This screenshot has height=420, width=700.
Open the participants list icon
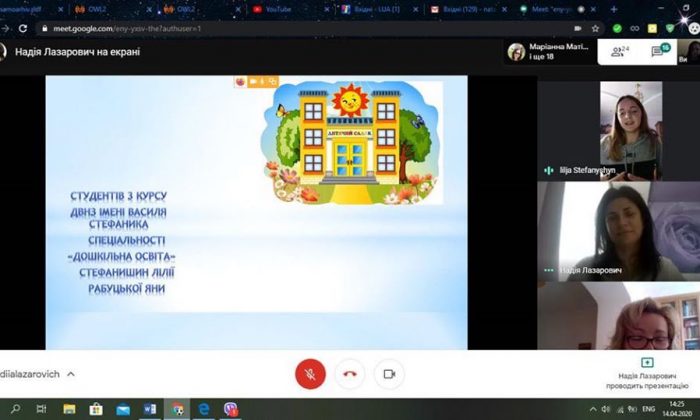620,52
